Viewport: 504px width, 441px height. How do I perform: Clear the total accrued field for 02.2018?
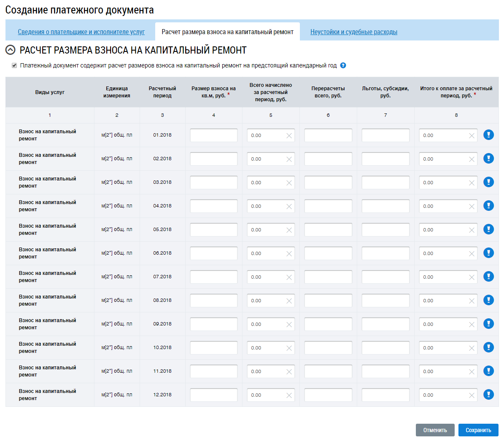pyautogui.click(x=289, y=159)
